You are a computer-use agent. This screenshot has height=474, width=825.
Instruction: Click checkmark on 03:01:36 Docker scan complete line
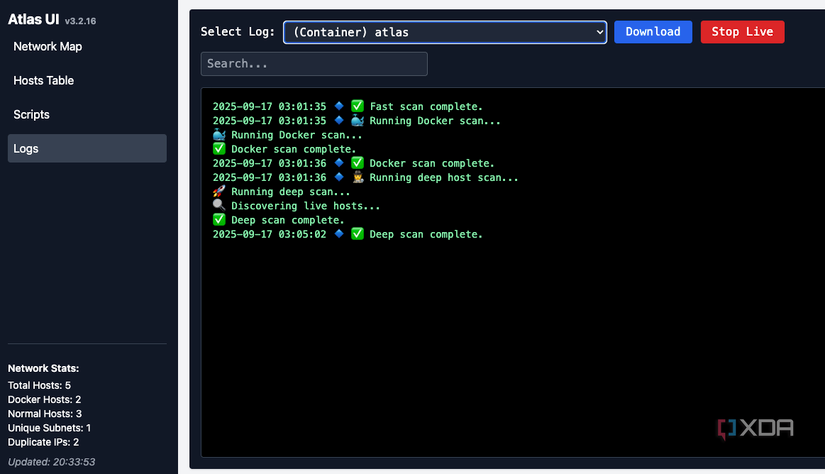357,163
